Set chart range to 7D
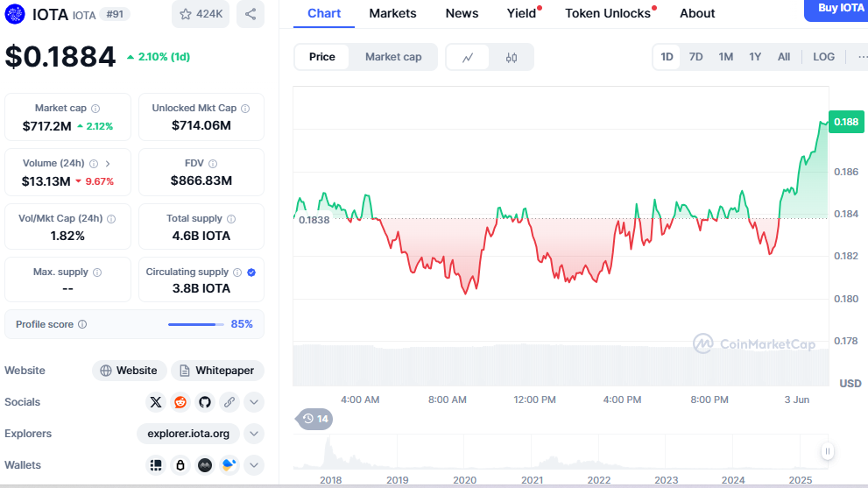 (x=695, y=57)
